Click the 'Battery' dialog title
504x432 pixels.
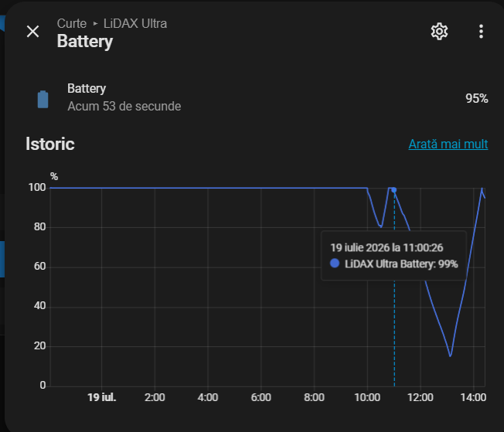pos(85,42)
